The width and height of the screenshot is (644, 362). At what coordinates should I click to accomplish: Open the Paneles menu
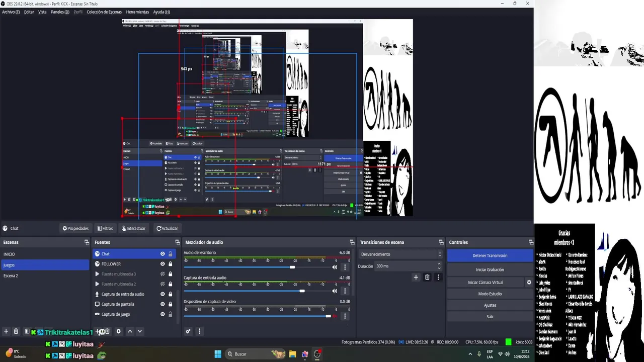point(60,12)
